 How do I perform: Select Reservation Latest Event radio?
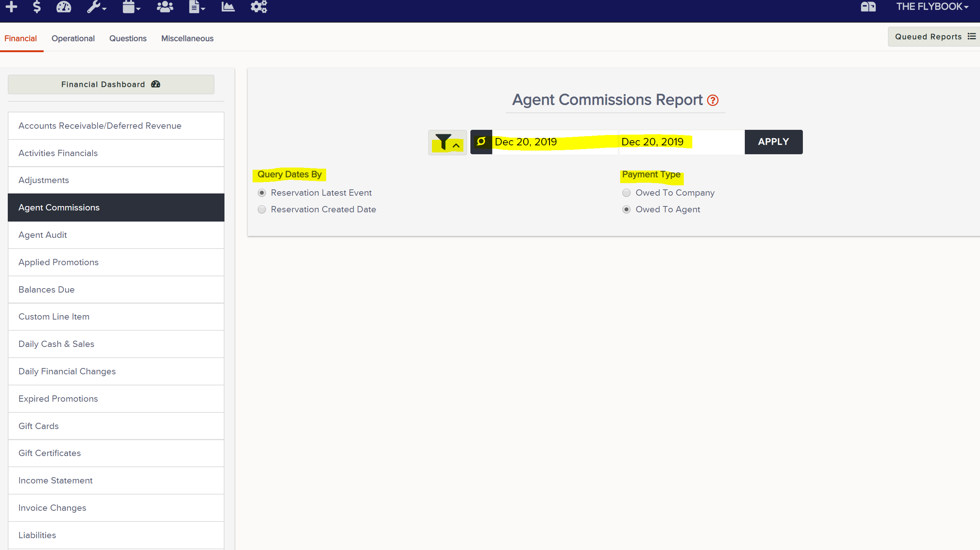pyautogui.click(x=262, y=193)
